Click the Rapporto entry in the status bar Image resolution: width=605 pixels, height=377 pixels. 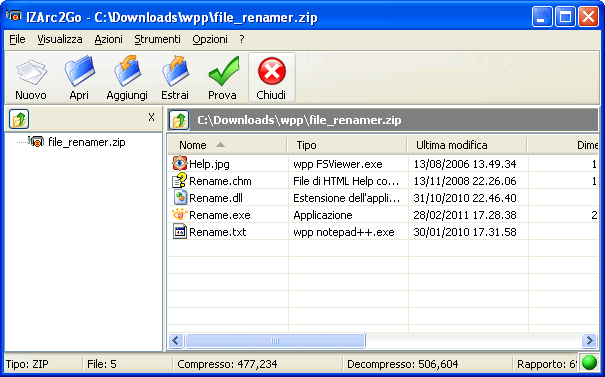click(547, 364)
